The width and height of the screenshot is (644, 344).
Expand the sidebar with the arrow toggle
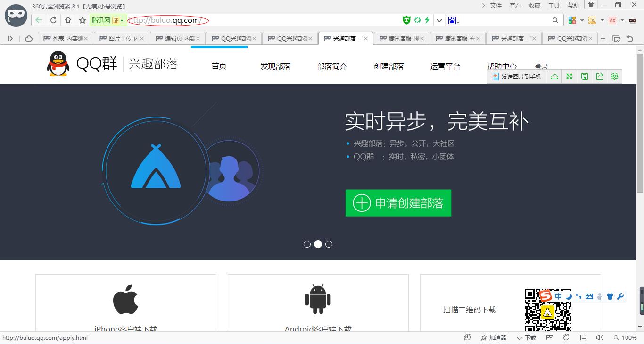tap(10, 39)
